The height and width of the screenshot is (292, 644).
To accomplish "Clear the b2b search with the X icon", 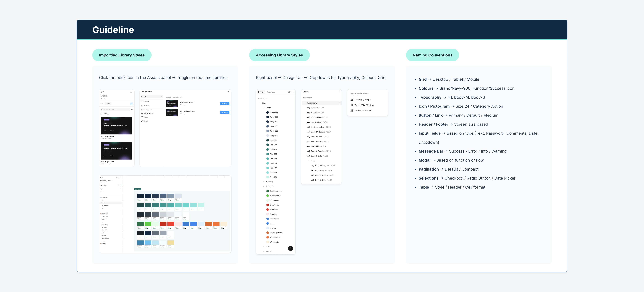I will click(161, 97).
